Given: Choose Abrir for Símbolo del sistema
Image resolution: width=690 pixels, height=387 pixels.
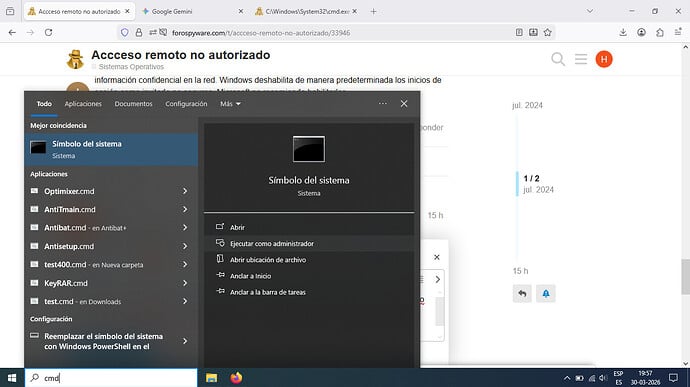Looking at the screenshot, I should pyautogui.click(x=309, y=227).
